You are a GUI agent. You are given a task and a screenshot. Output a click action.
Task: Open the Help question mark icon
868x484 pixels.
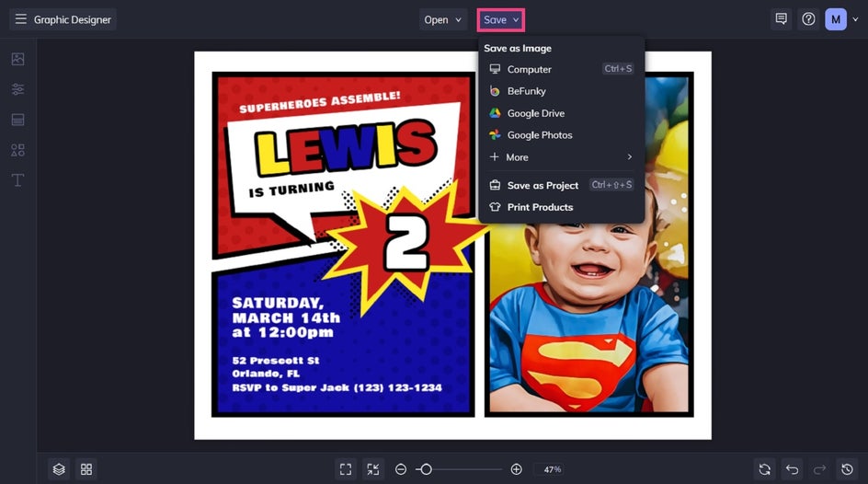808,19
